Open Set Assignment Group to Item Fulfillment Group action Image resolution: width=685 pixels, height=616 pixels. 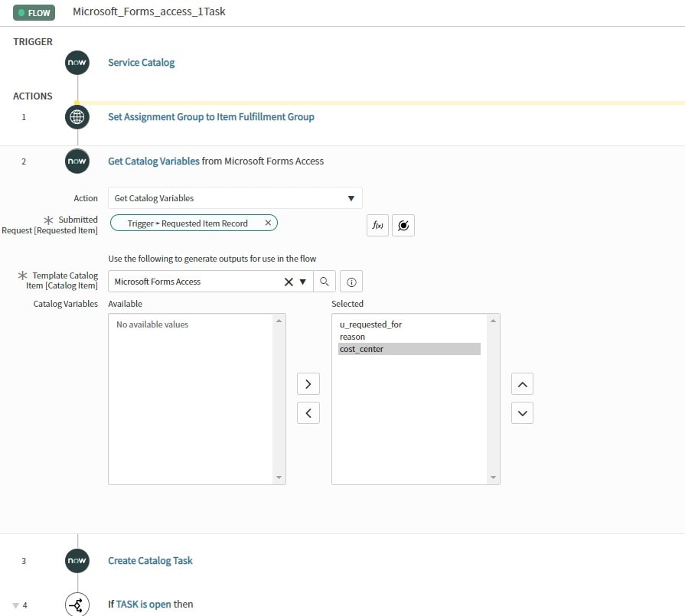[x=211, y=116]
